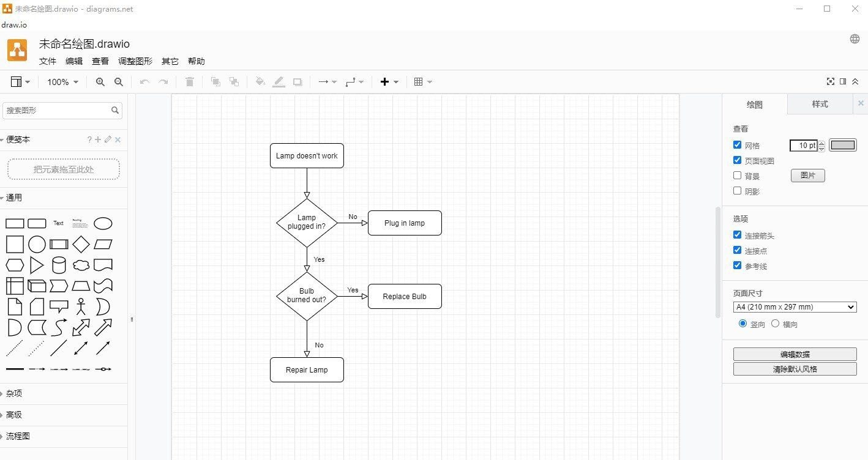
Task: Switch to the 样式 tab
Action: click(820, 104)
